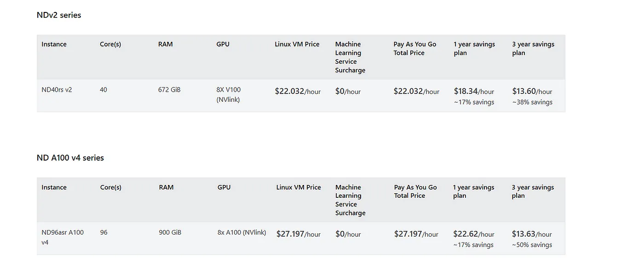Click the Machine Learning Service Surcharge header in NDv2 table
644x271 pixels.
pos(350,57)
